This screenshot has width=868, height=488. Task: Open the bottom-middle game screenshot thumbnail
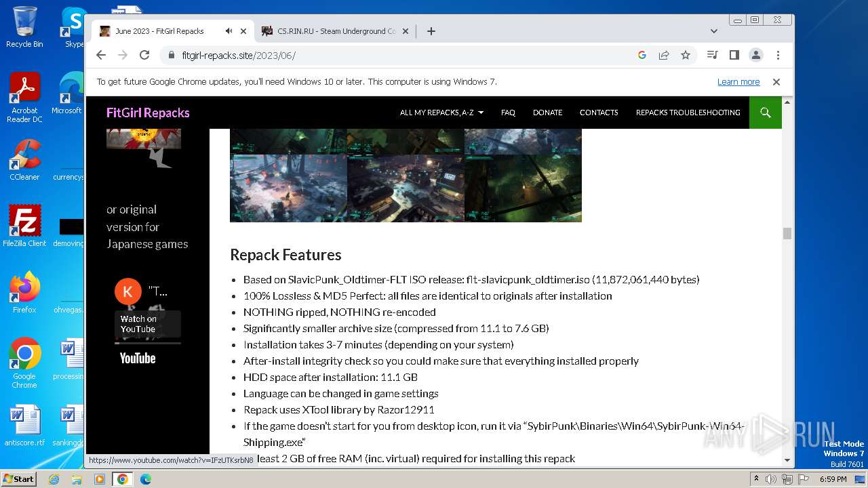[406, 188]
